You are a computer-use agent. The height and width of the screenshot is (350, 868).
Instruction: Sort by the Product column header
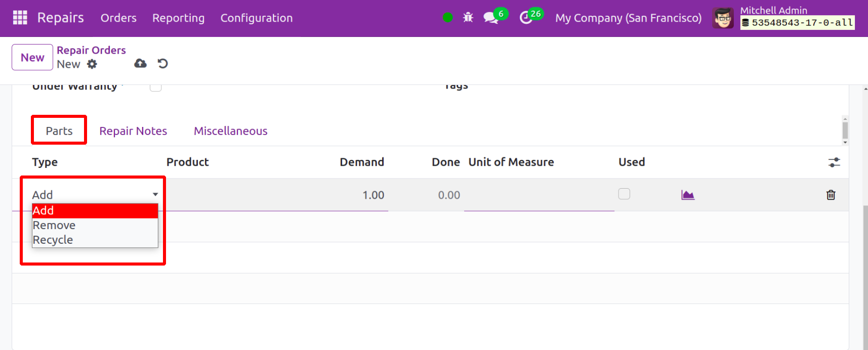pos(188,162)
